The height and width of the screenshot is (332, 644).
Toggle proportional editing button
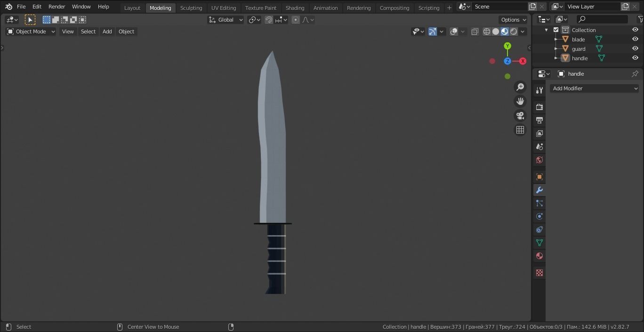point(296,20)
